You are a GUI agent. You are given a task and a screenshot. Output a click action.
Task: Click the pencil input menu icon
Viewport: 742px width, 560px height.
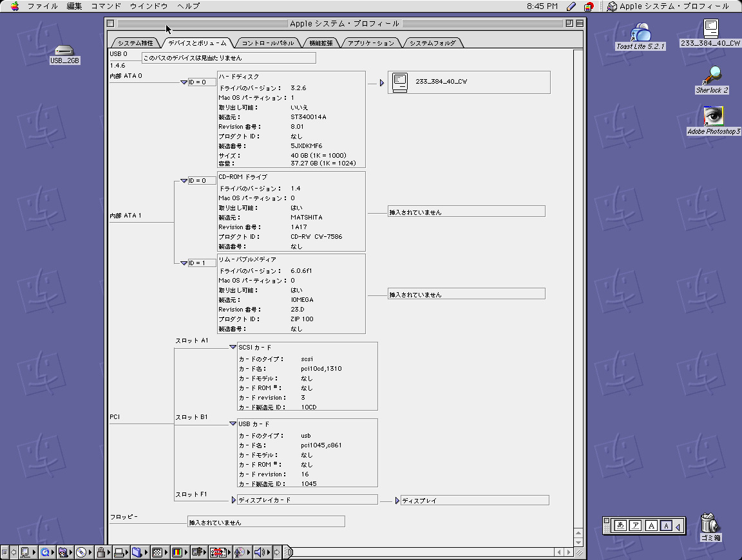pos(571,6)
